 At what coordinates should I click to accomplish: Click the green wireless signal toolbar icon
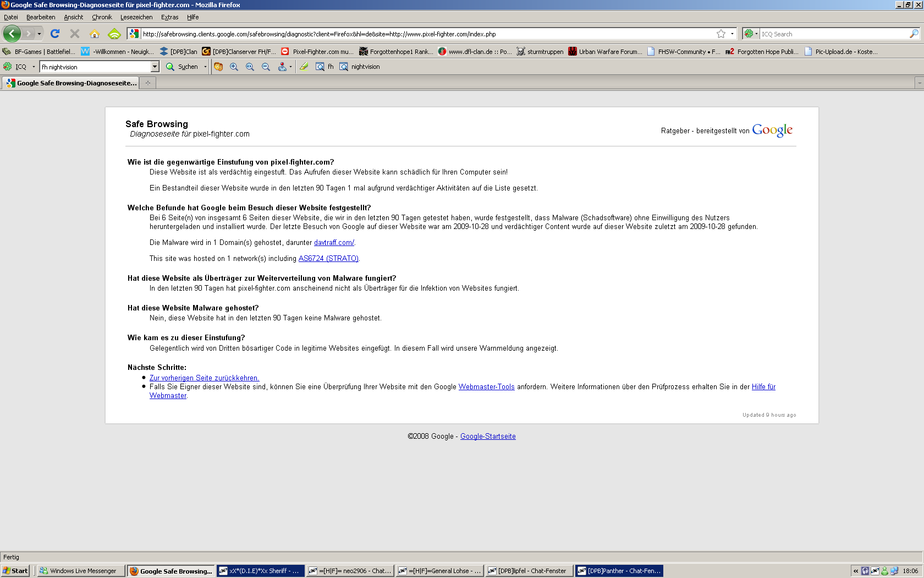tap(114, 34)
